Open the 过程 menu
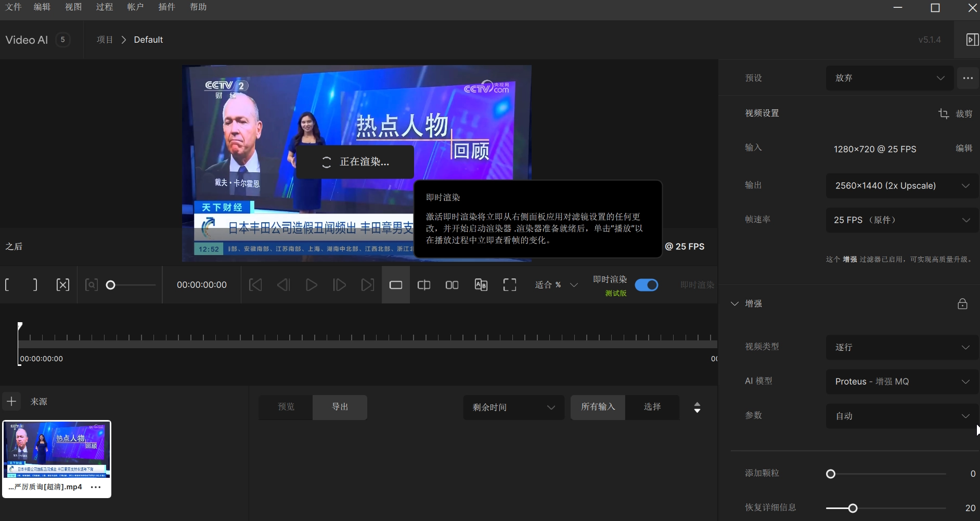The image size is (980, 521). coord(105,7)
